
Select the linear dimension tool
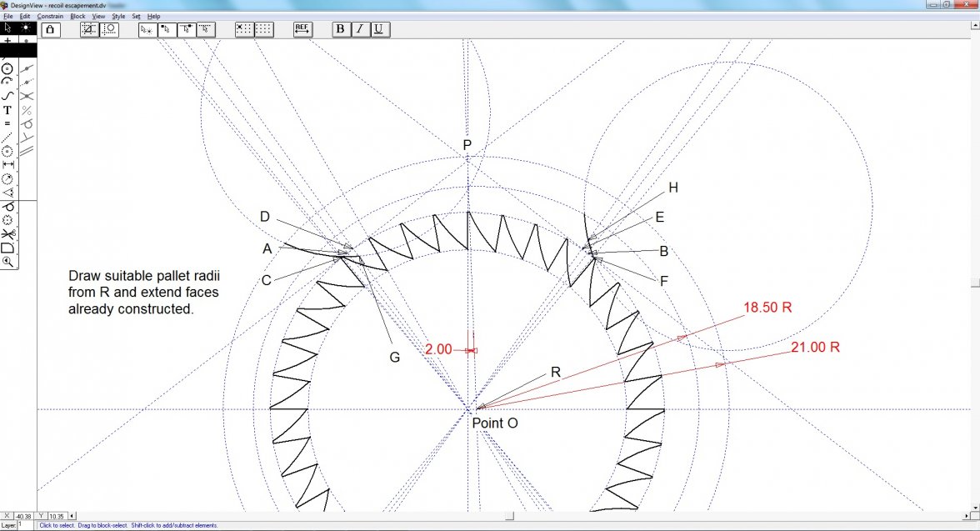[x=8, y=165]
